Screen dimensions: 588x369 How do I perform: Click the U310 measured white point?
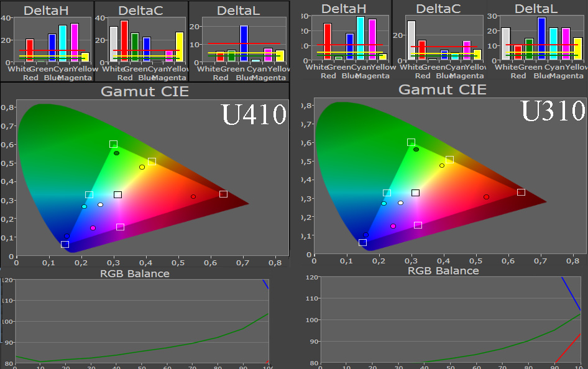[x=400, y=203]
